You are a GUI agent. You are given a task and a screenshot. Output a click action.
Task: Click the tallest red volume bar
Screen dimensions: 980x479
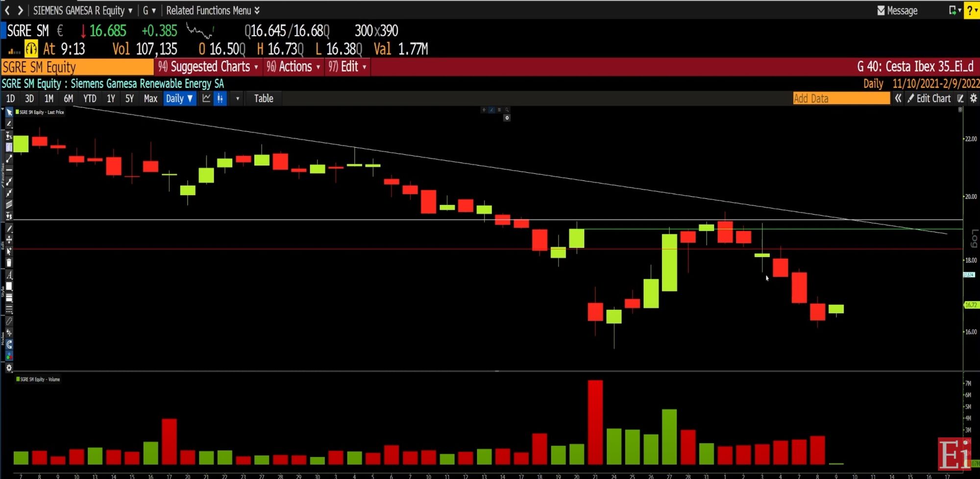[x=595, y=422]
